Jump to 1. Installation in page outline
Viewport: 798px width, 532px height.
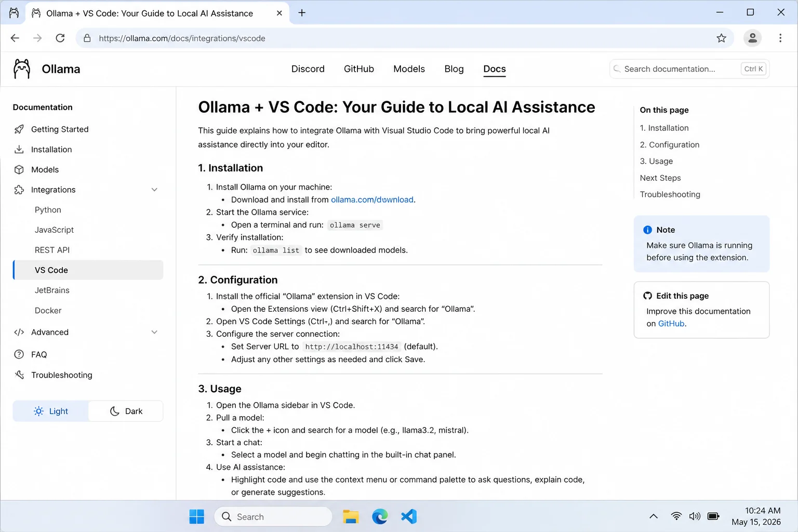click(664, 128)
